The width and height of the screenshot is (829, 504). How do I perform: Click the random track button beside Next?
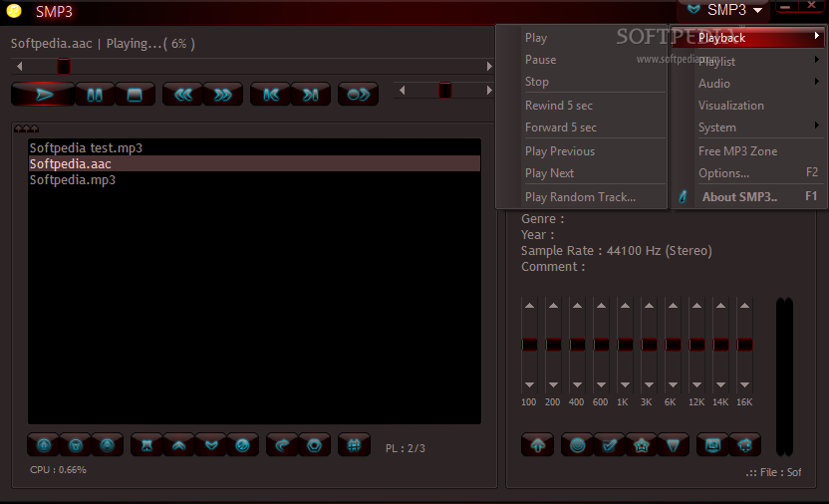[359, 95]
